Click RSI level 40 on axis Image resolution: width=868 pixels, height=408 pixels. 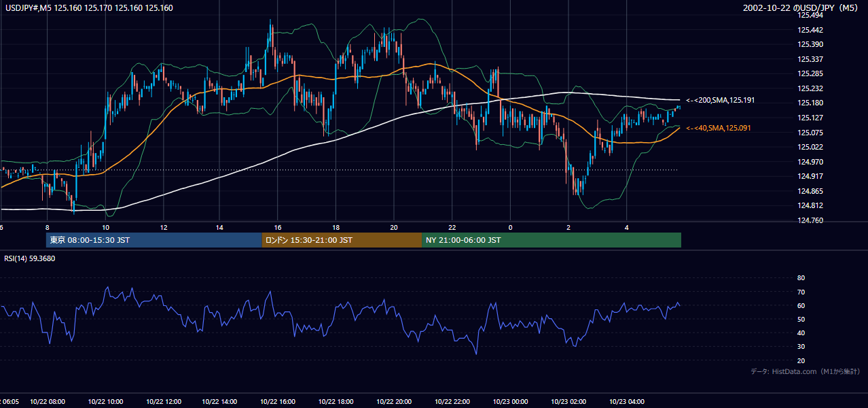click(x=801, y=333)
